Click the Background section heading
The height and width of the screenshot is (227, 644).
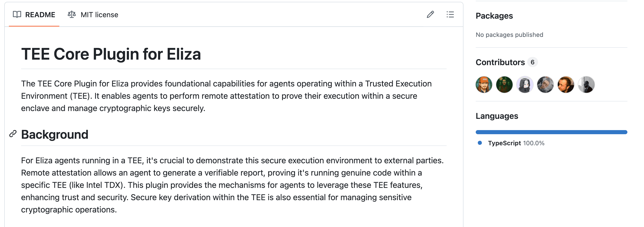(x=55, y=135)
